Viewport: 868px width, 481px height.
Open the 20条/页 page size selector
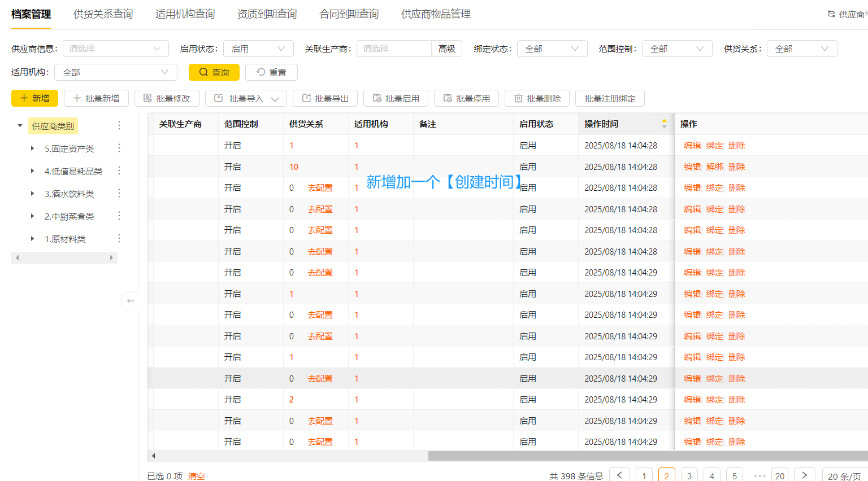(x=844, y=476)
